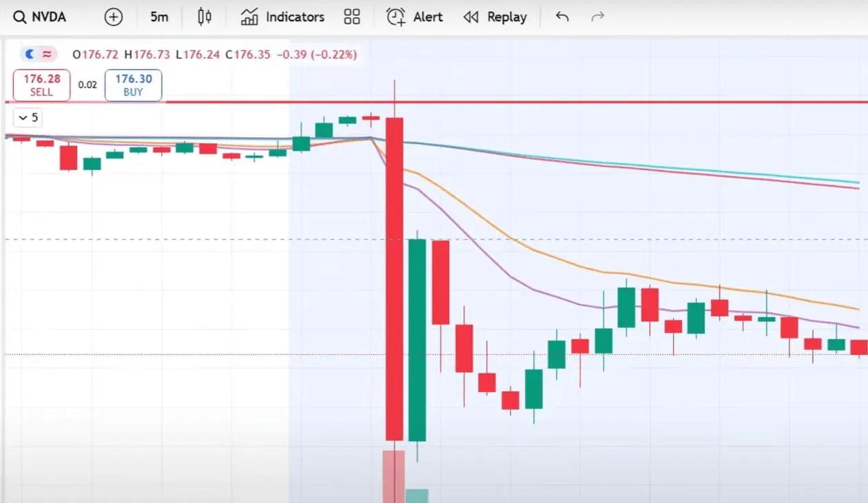868x503 pixels.
Task: Open the 5m interval selector
Action: pos(159,17)
